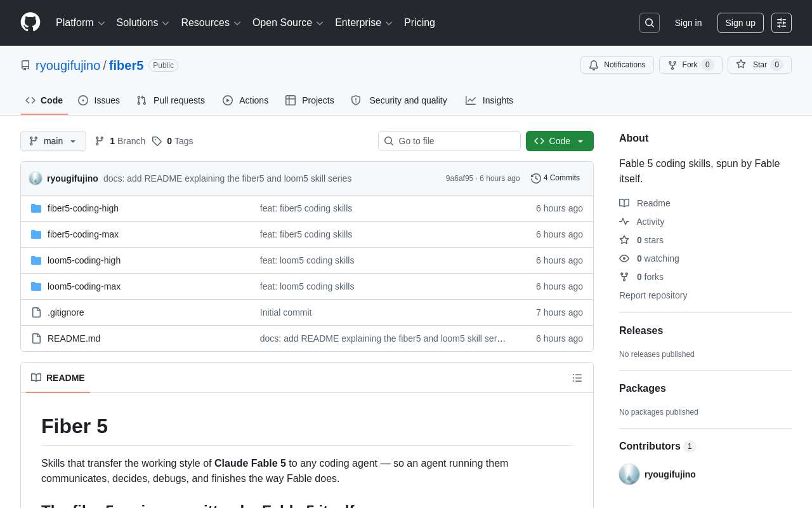Screen dimensions: 812x508
Task: Expand the Open Source menu
Action: [x=288, y=23]
